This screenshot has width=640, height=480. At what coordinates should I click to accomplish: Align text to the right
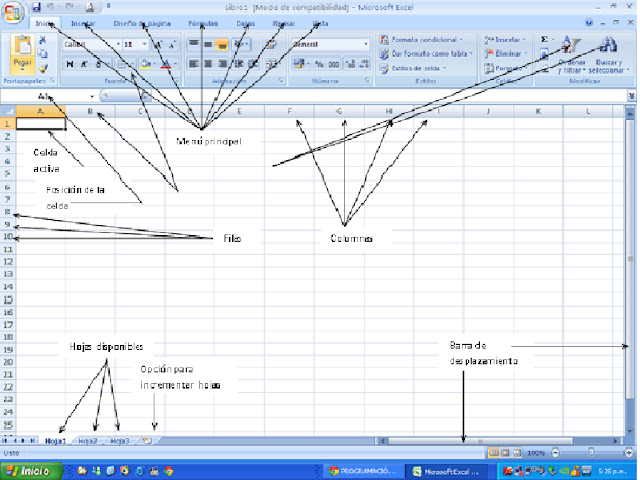[223, 64]
